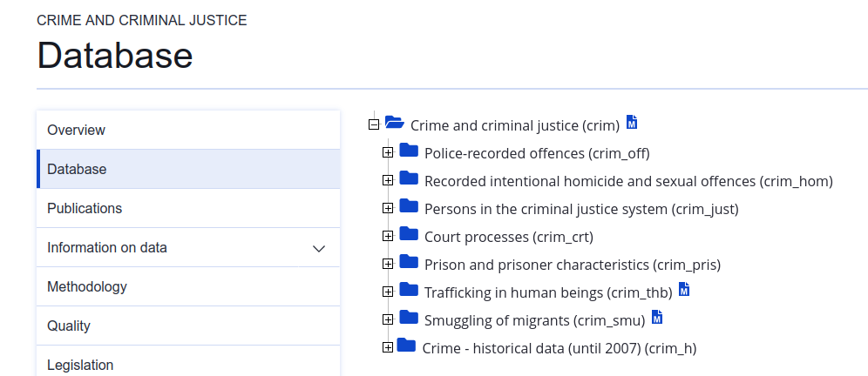Open metadata icon next to Trafficking in human beings
868x376 pixels.
(x=684, y=289)
